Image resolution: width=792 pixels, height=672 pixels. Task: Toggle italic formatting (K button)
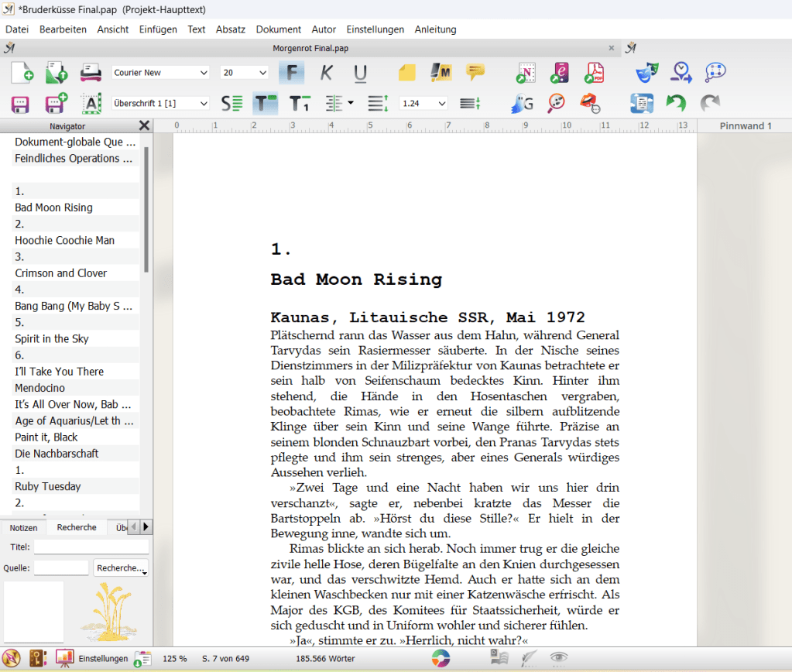[326, 73]
